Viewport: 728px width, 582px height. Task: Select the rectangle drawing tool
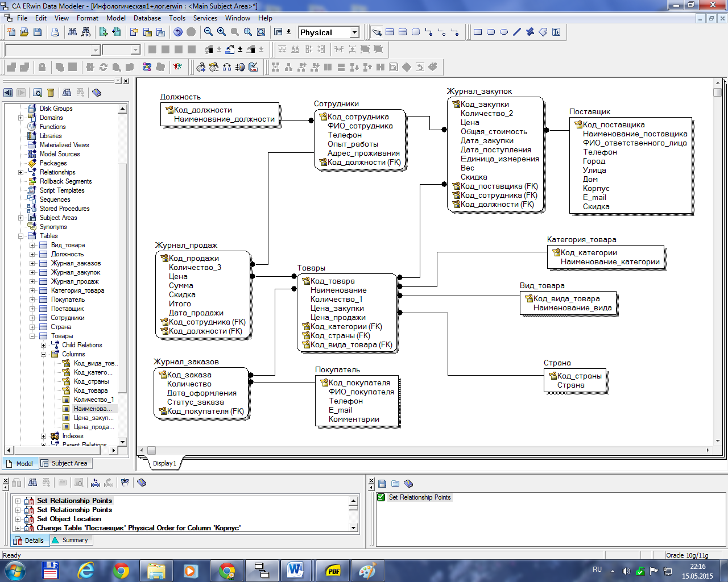click(478, 32)
